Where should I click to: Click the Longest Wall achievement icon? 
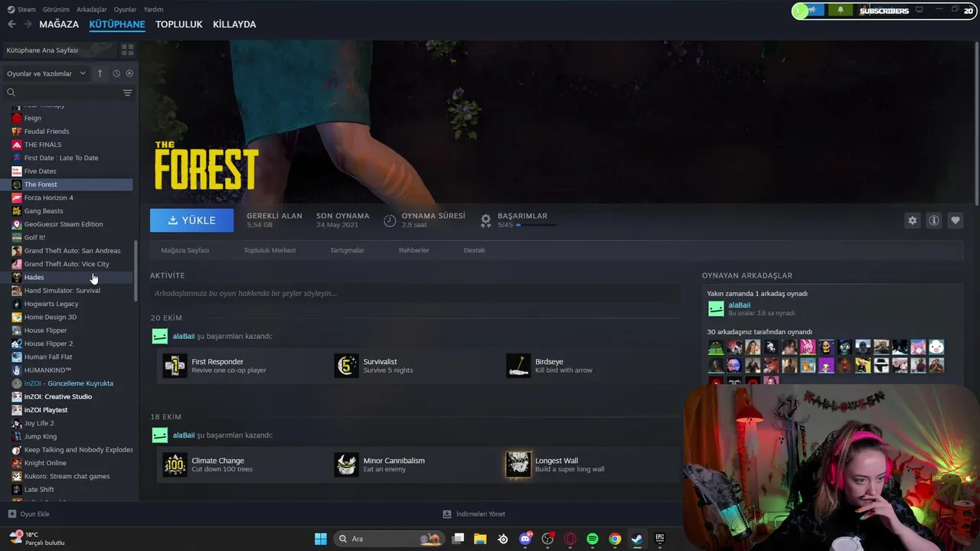coord(518,465)
